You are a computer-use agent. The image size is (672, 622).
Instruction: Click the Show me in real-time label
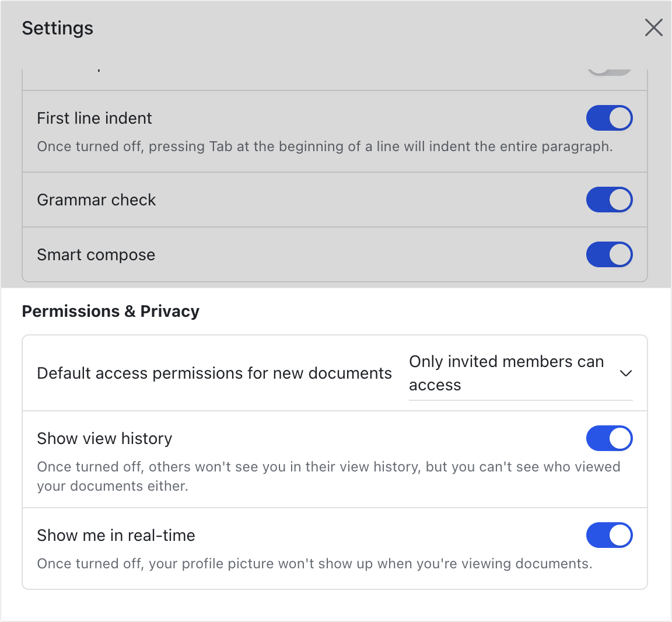(x=116, y=535)
